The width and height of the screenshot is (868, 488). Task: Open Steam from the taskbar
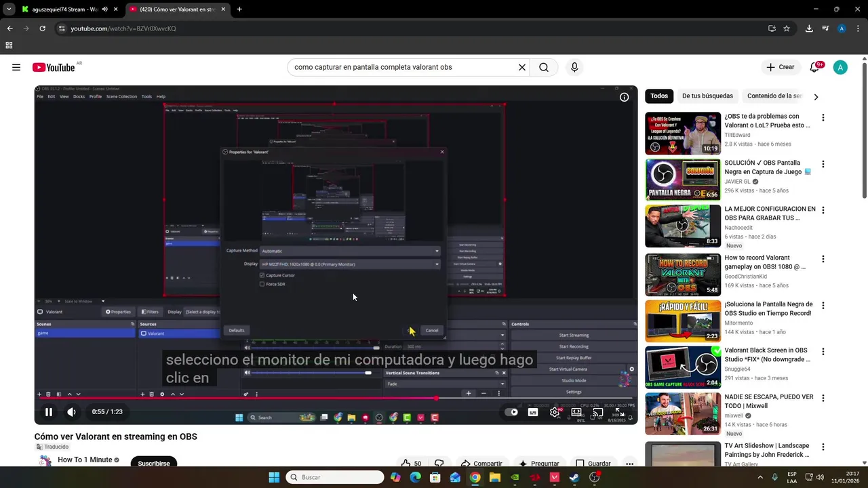tap(574, 477)
